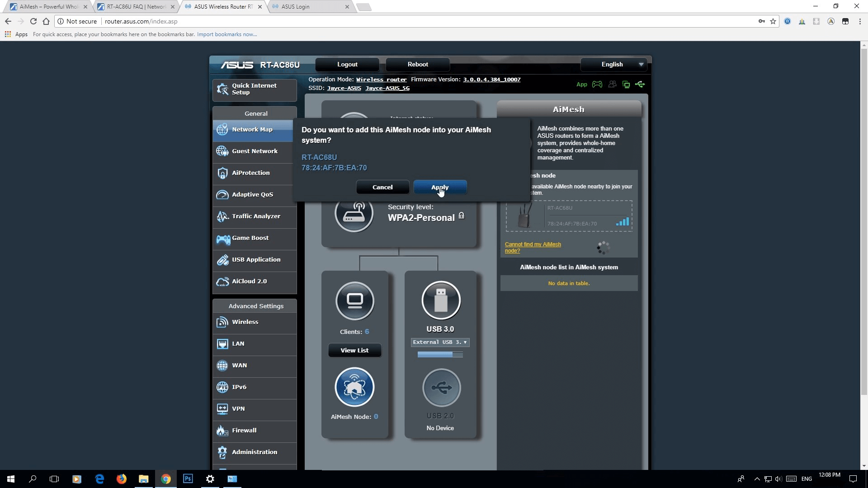Click the Reboot button
The height and width of the screenshot is (488, 868).
pyautogui.click(x=418, y=65)
